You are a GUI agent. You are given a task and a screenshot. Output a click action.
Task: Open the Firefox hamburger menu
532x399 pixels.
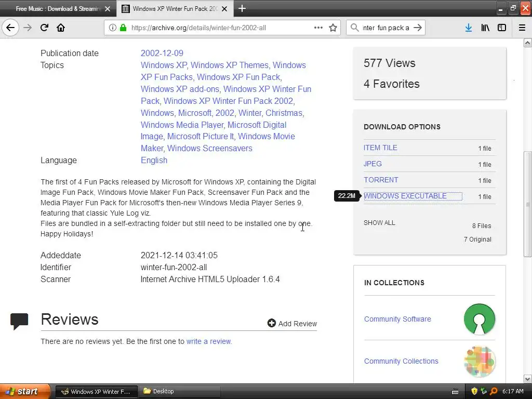click(x=522, y=28)
